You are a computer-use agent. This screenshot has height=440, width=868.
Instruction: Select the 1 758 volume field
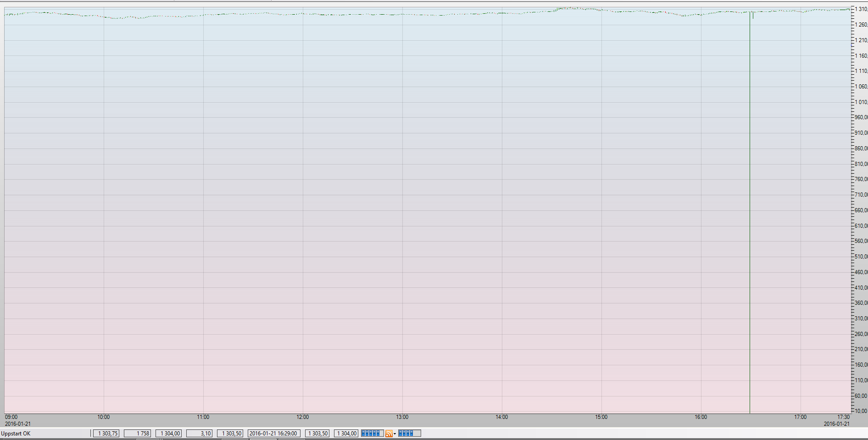[x=138, y=434]
